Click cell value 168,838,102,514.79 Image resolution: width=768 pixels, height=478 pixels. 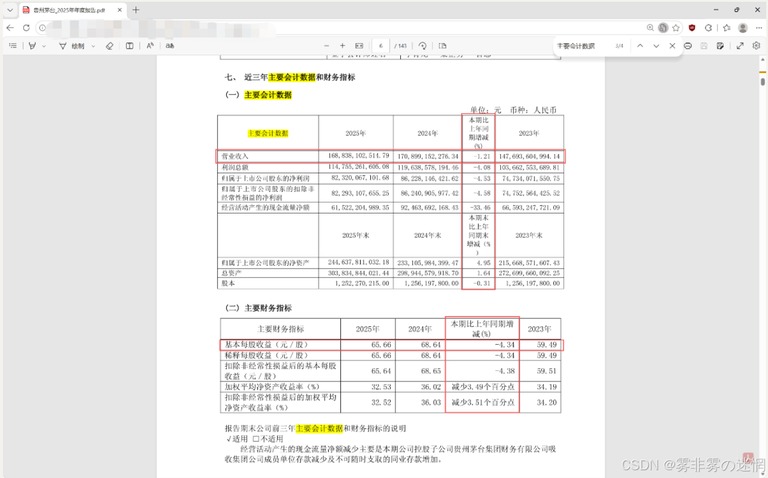[359, 156]
